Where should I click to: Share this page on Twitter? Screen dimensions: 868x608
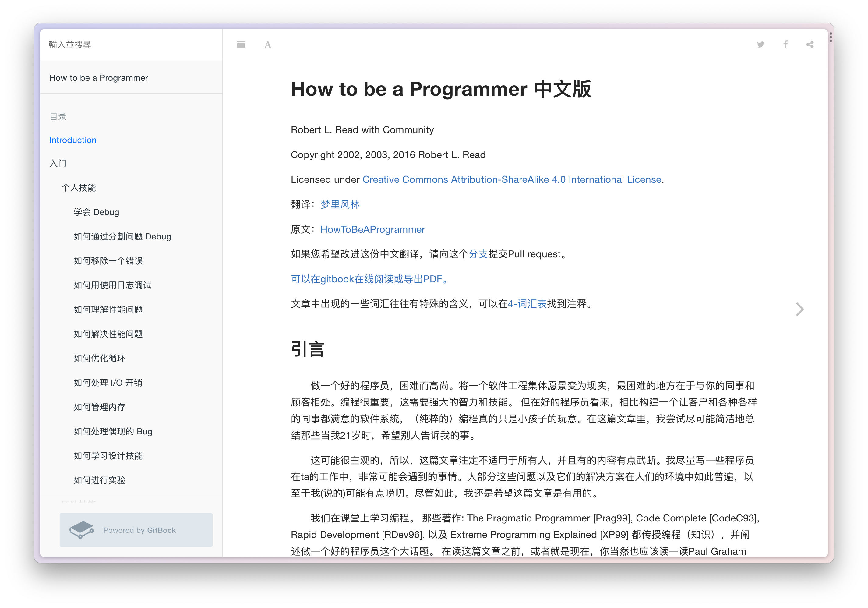pyautogui.click(x=760, y=44)
